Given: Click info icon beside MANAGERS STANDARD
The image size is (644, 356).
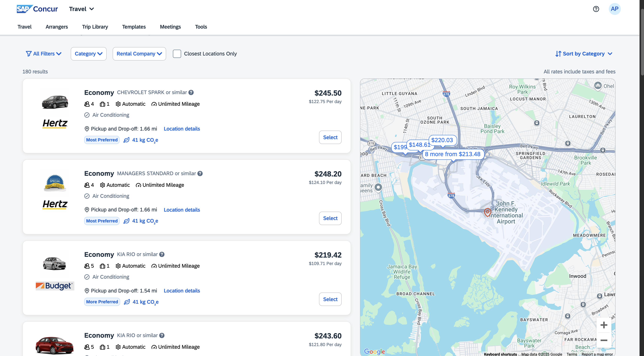Looking at the screenshot, I should click(x=200, y=174).
